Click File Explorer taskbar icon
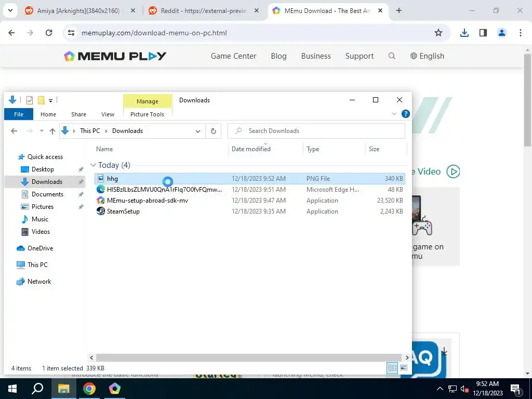This screenshot has height=399, width=532. click(63, 389)
